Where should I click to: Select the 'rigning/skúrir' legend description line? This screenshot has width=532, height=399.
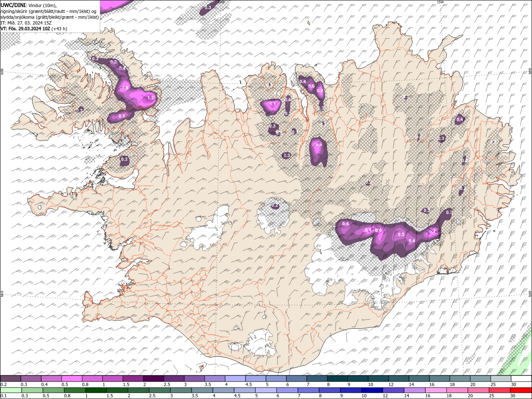(49, 11)
